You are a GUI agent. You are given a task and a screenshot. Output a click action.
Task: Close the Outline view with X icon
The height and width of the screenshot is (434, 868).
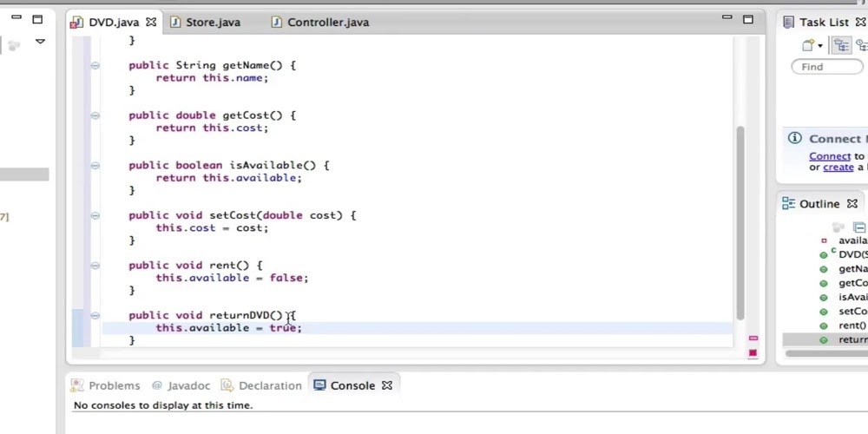click(852, 204)
